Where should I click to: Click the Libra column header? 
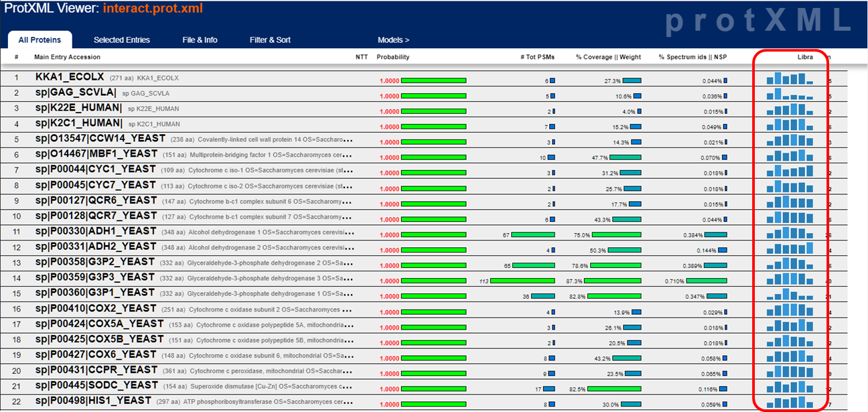point(805,57)
